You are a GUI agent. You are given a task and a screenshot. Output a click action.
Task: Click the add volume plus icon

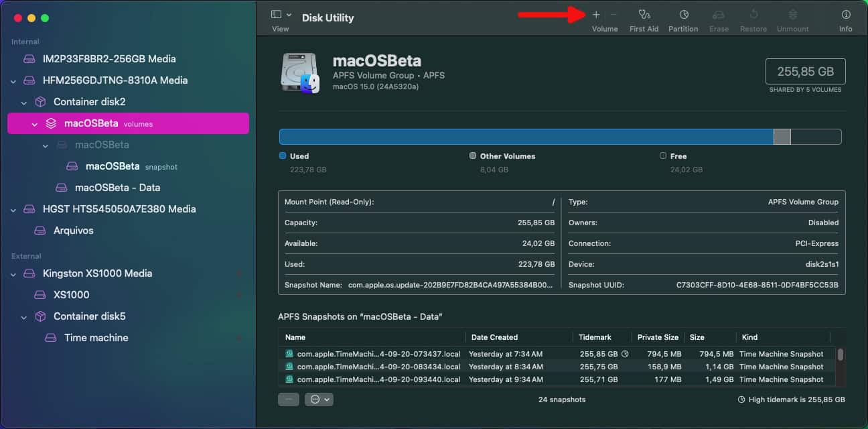[x=596, y=15]
